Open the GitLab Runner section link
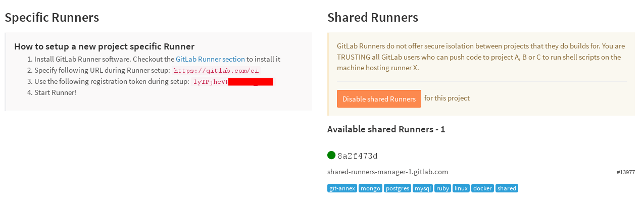This screenshot has width=644, height=201. [210, 59]
